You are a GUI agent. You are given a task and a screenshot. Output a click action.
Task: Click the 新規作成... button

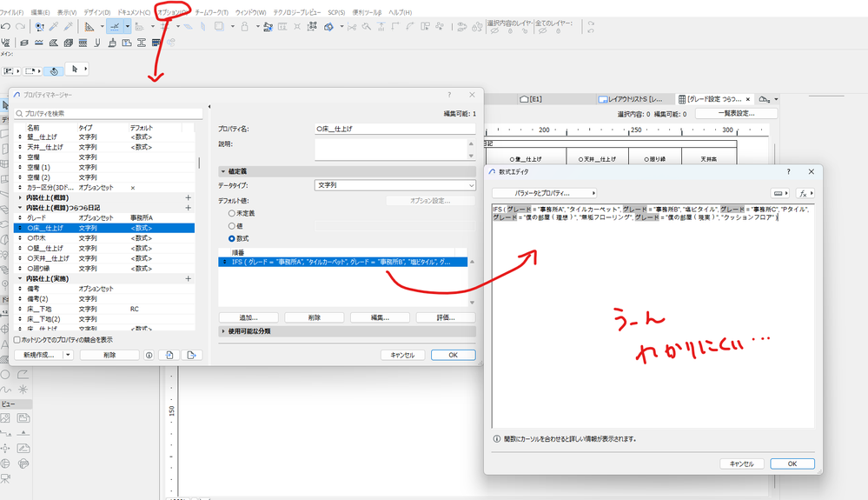click(39, 355)
